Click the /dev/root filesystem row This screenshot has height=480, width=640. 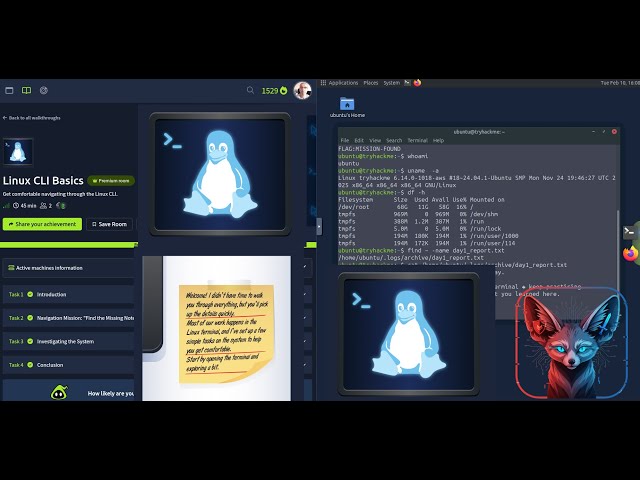[406, 207]
